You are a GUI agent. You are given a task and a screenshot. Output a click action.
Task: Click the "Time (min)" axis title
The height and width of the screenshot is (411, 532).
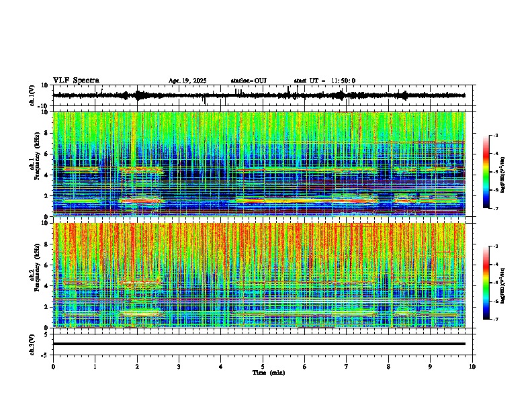click(x=269, y=373)
